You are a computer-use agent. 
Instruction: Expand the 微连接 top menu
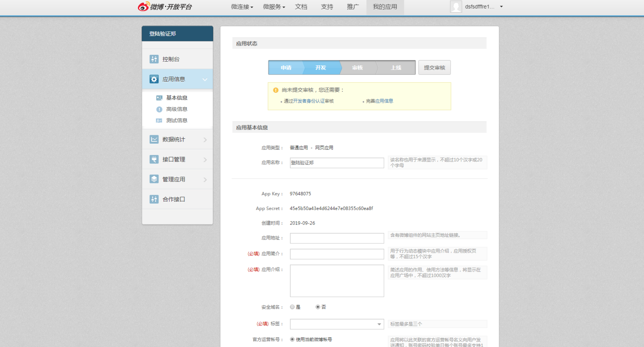[x=242, y=7]
